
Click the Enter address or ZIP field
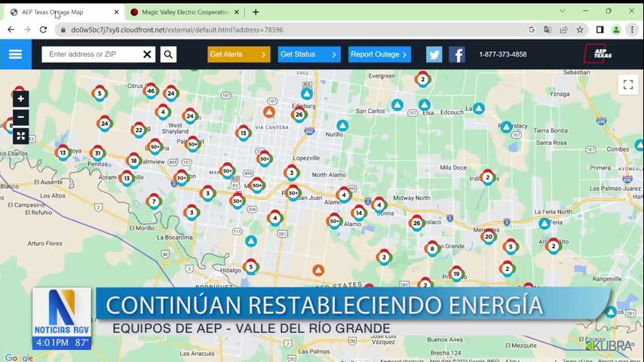(92, 54)
